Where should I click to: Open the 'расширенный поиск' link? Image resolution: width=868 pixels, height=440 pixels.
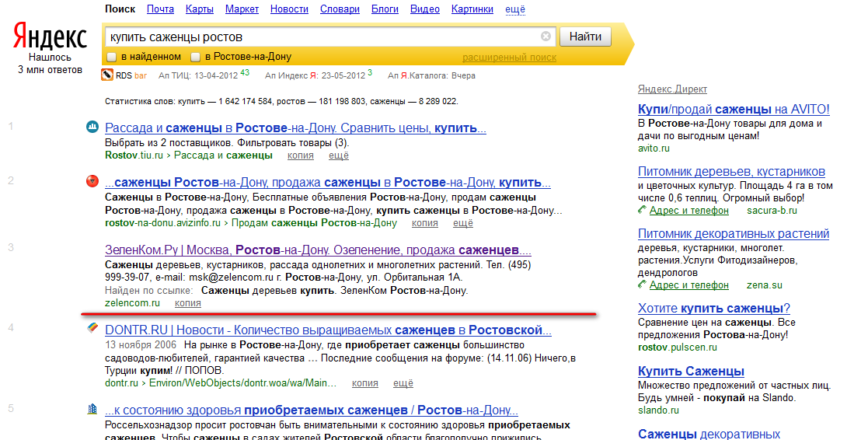[509, 58]
